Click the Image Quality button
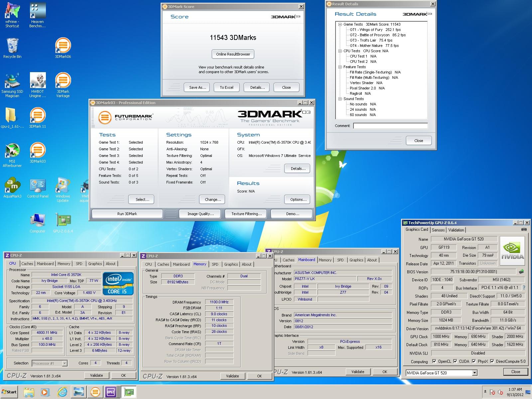Image resolution: width=532 pixels, height=399 pixels. click(x=200, y=214)
